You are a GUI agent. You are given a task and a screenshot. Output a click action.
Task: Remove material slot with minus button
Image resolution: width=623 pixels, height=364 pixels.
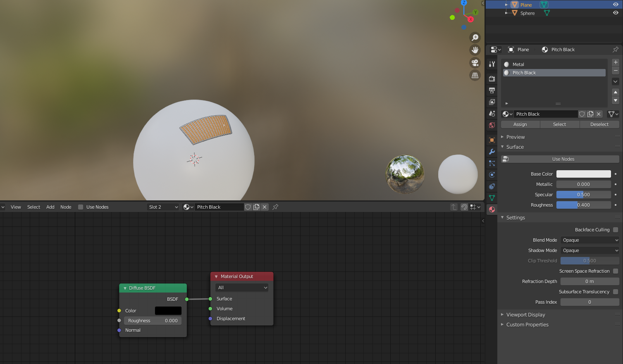tap(616, 71)
